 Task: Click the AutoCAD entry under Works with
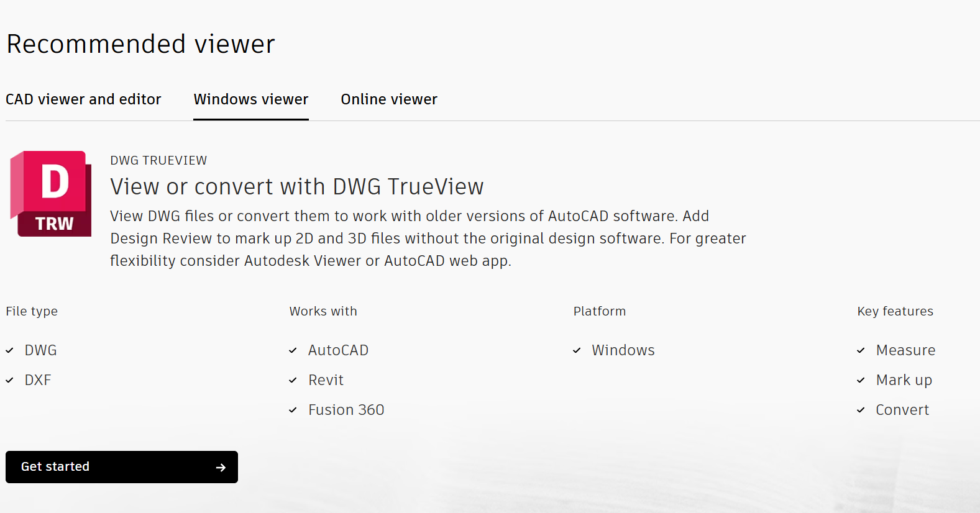click(339, 350)
